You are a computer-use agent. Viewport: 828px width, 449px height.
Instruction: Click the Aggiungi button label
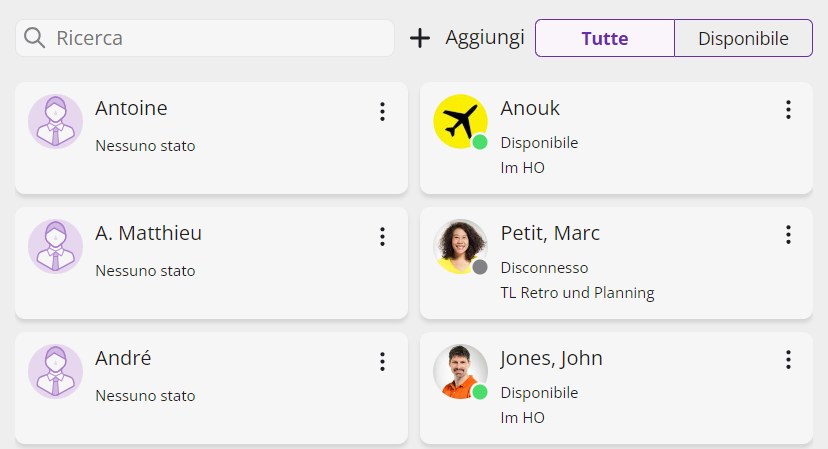[x=485, y=38]
